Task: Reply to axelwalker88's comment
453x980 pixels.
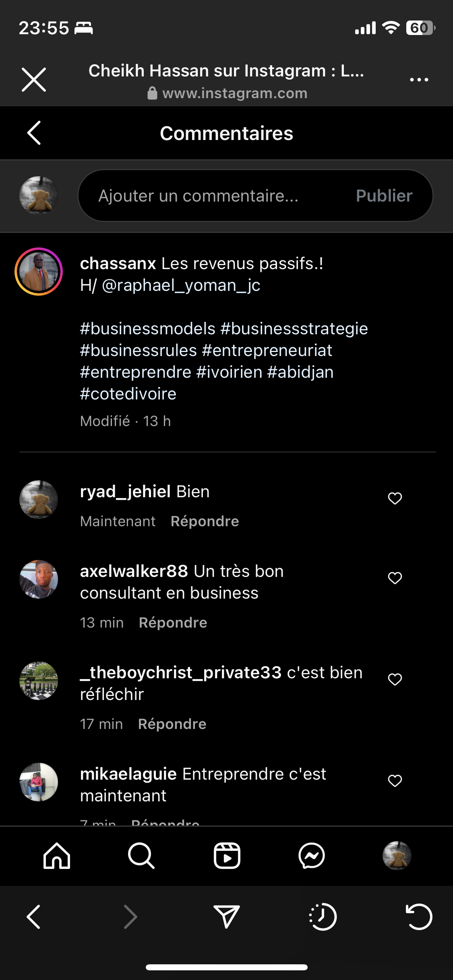Action: pyautogui.click(x=173, y=623)
